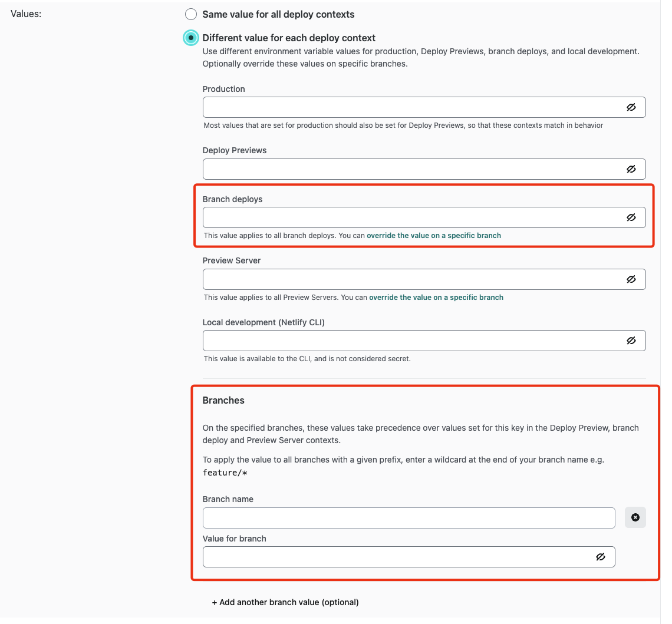
Task: Choose the currently selected deploy context option
Action: coord(190,37)
